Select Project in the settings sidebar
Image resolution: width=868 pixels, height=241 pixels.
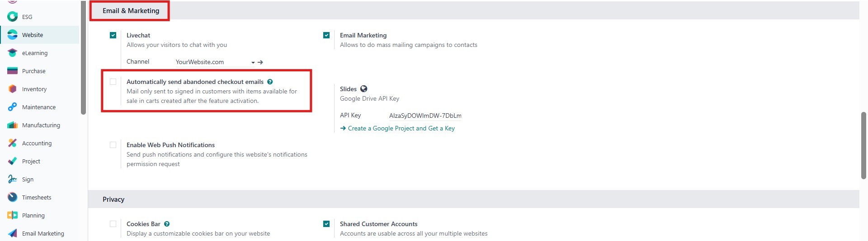31,161
